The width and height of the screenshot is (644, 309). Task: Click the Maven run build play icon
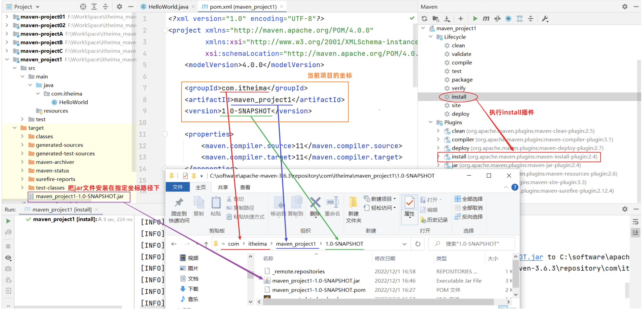coord(475,19)
